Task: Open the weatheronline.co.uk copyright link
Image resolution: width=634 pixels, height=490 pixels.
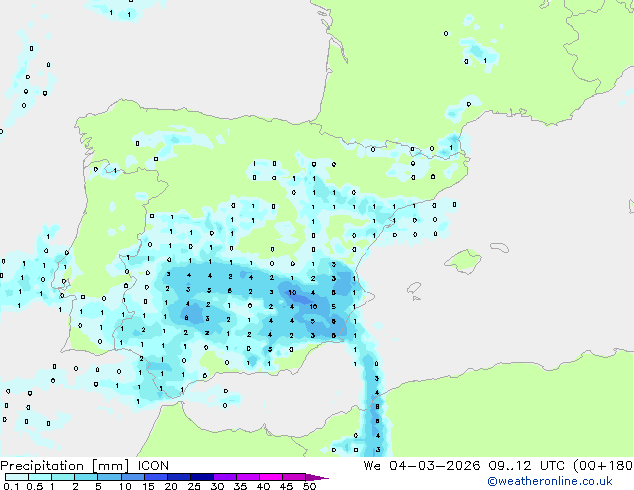Action: tap(550, 481)
